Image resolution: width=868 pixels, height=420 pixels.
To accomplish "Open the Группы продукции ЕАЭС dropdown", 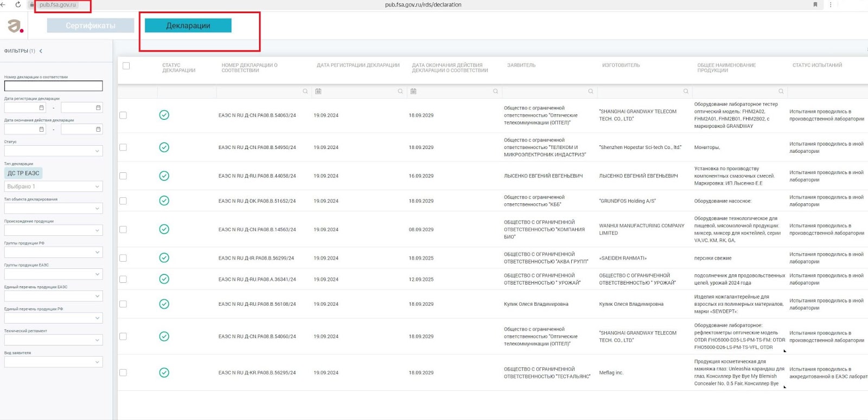I will click(x=53, y=274).
